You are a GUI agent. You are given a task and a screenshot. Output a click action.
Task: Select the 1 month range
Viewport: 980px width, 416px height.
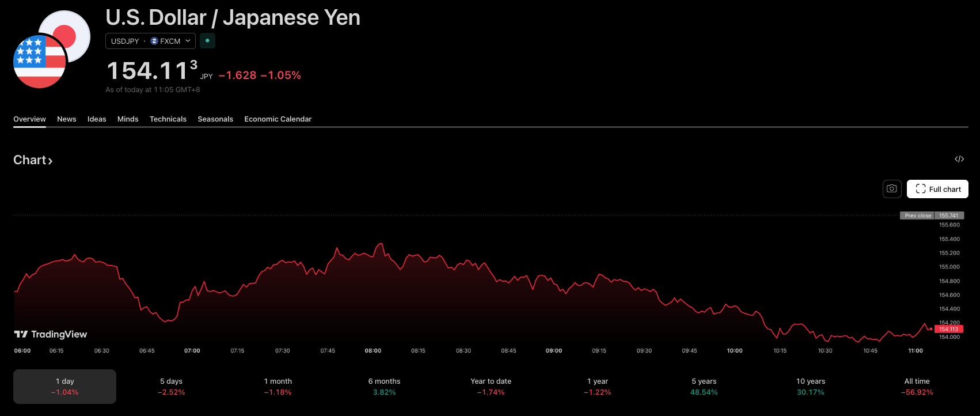click(x=278, y=387)
